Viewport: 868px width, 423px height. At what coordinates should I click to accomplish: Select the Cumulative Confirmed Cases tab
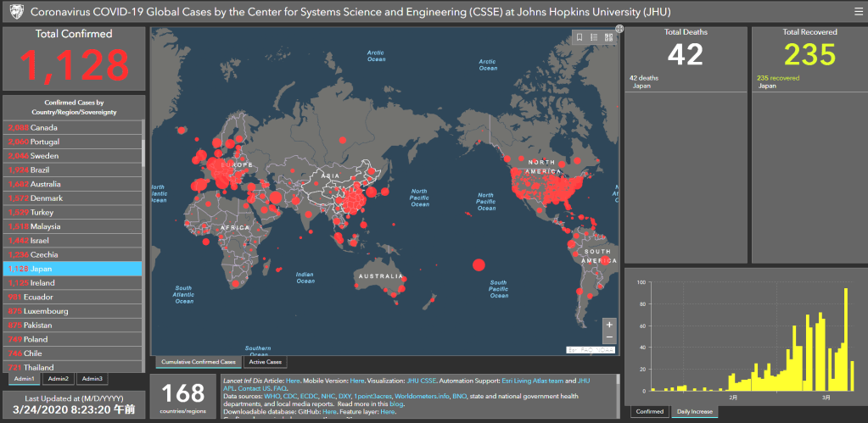click(x=198, y=362)
